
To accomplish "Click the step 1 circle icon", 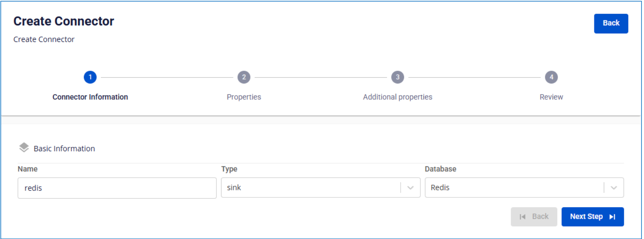I will point(90,77).
